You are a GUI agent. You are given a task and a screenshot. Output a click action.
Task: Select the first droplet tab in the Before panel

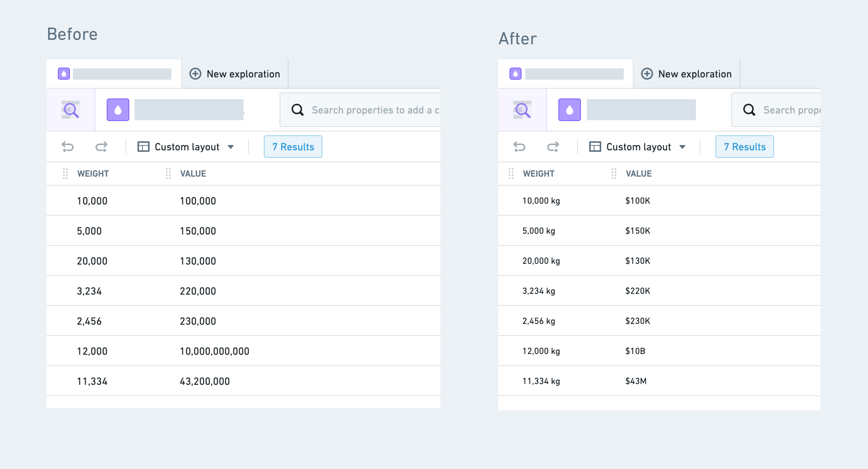coord(114,74)
